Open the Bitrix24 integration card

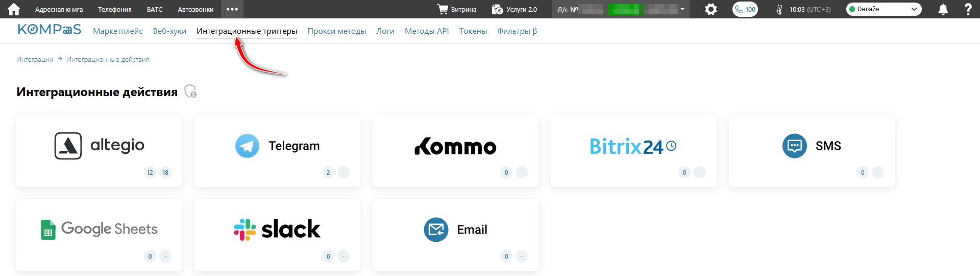pos(633,151)
